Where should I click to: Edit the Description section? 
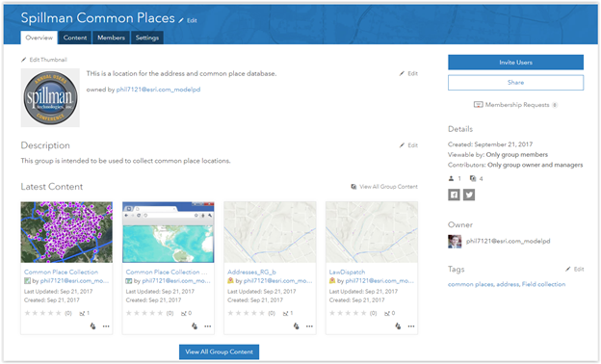click(408, 145)
